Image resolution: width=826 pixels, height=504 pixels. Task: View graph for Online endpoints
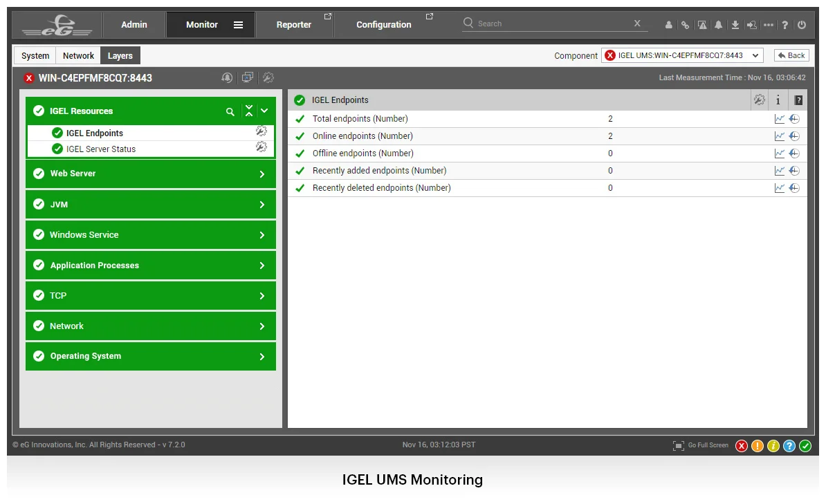point(780,136)
